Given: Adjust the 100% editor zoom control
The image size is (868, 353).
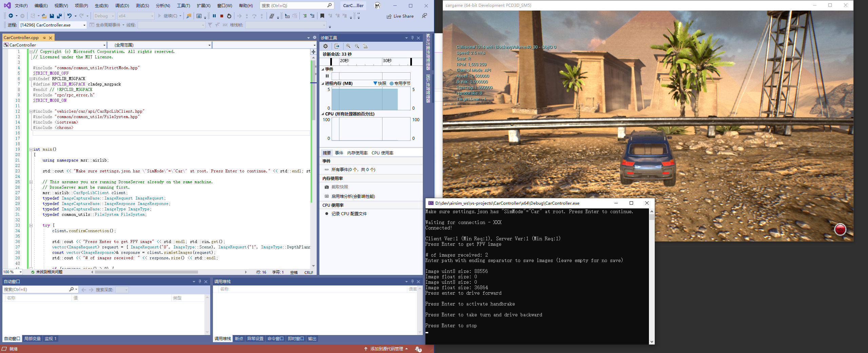Looking at the screenshot, I should (x=12, y=272).
